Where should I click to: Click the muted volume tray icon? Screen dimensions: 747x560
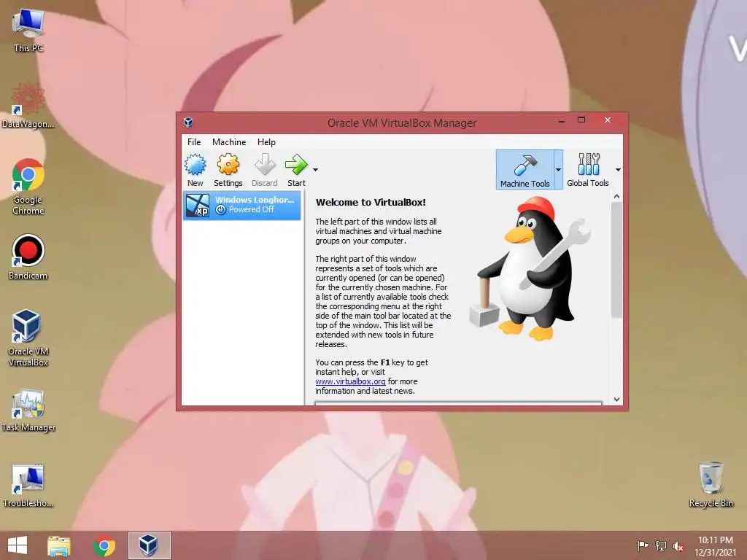[678, 546]
